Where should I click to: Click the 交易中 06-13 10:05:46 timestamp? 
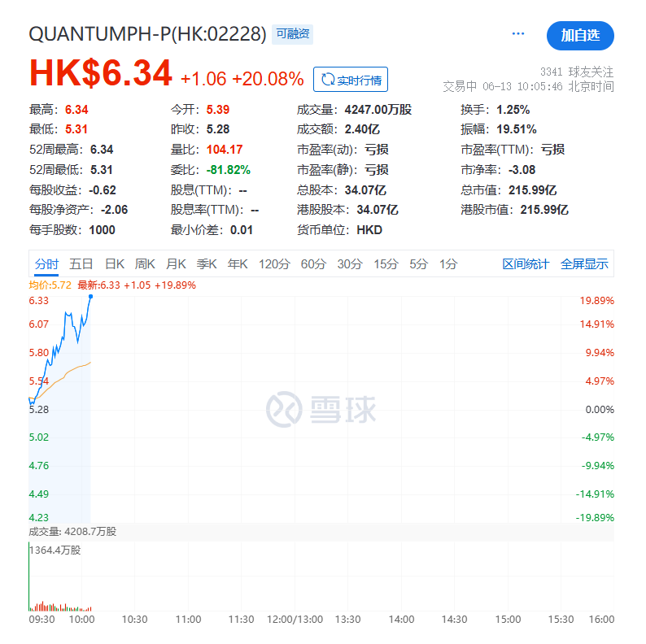[x=503, y=86]
